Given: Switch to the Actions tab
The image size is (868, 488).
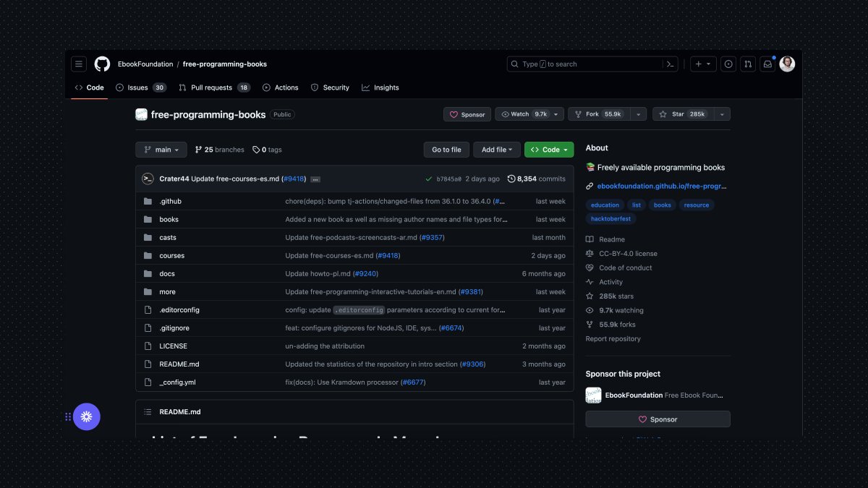Looking at the screenshot, I should 280,87.
